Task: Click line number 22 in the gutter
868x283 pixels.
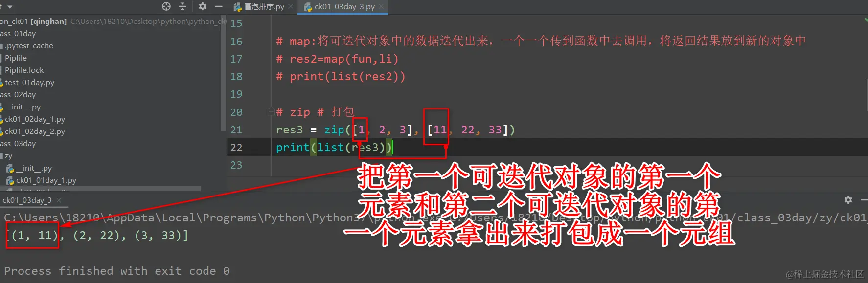Action: (236, 148)
